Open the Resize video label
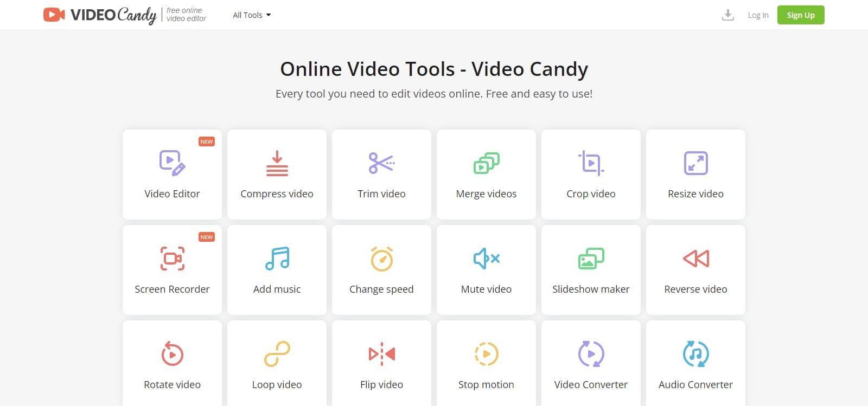868x406 pixels. coord(695,194)
